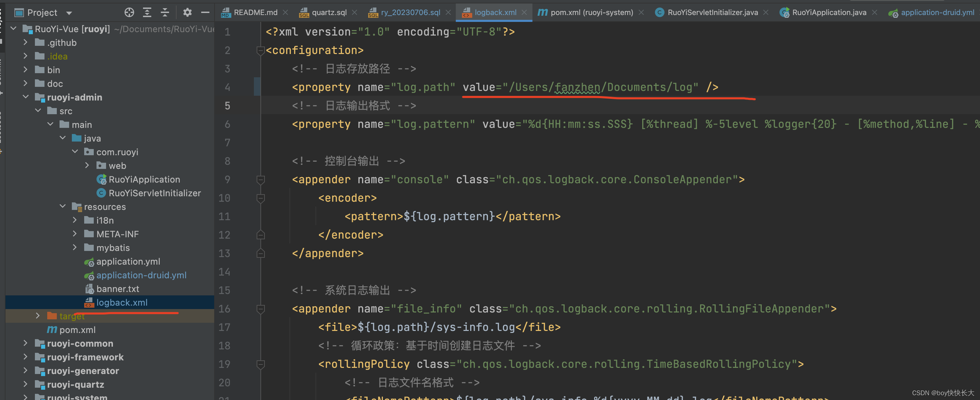This screenshot has height=400, width=980.
Task: Close the quartz.sql tab
Action: point(354,13)
